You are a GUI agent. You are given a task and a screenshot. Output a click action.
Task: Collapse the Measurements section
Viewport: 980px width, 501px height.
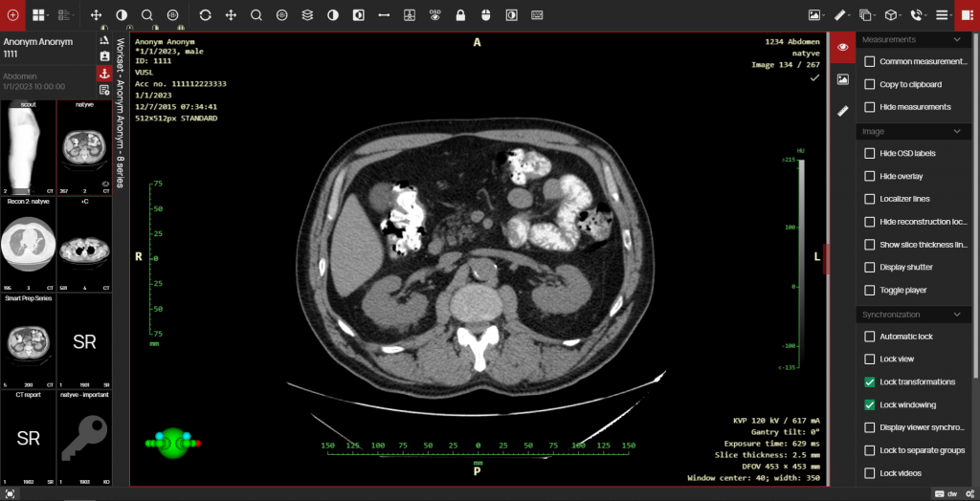957,40
